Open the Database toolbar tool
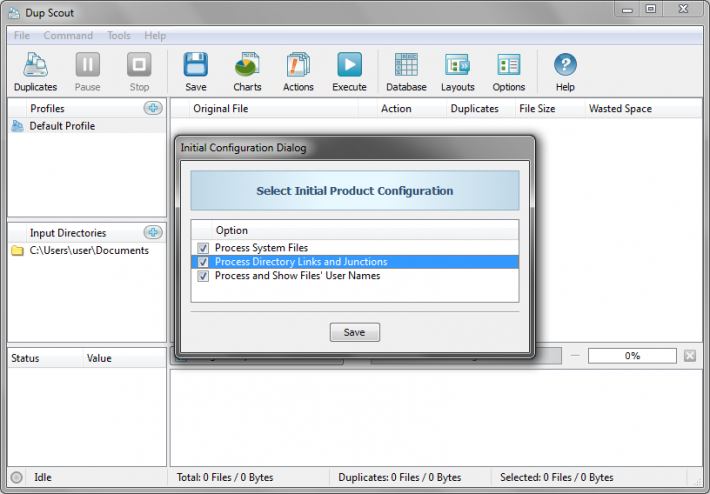This screenshot has height=494, width=710. point(406,65)
